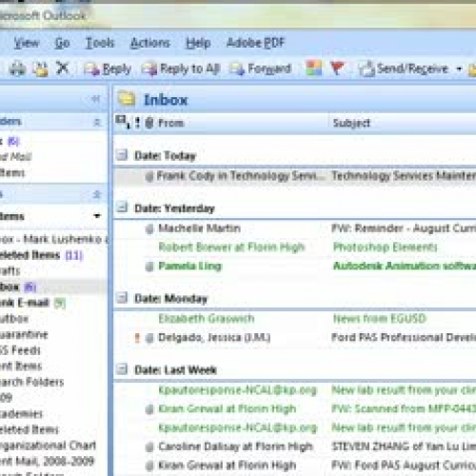
Task: Forward the selected message
Action: click(x=261, y=69)
